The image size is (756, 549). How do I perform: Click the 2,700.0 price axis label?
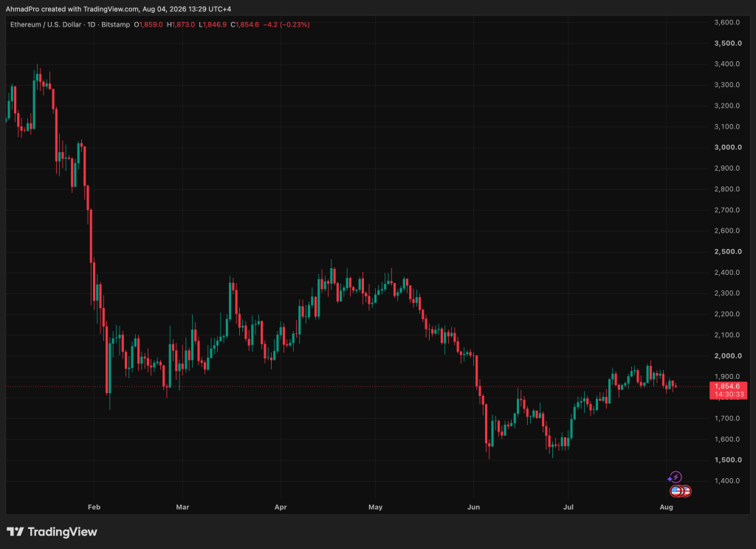tap(727, 210)
